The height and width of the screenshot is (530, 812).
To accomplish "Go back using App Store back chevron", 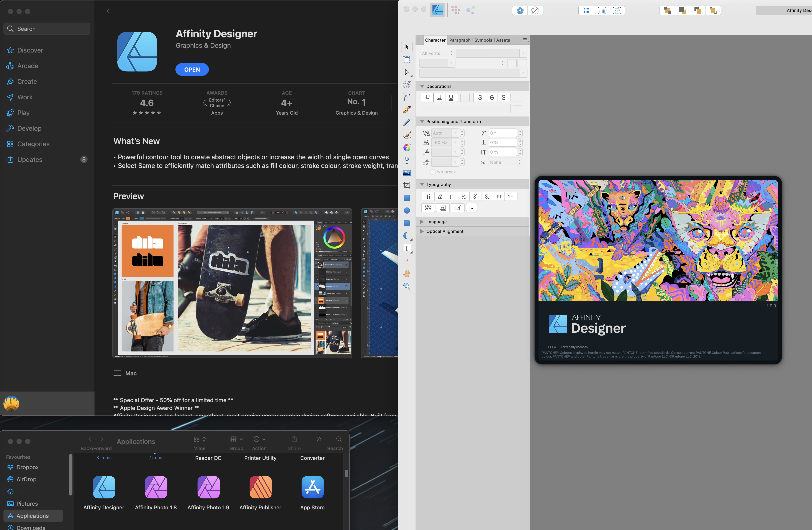I will pyautogui.click(x=108, y=11).
